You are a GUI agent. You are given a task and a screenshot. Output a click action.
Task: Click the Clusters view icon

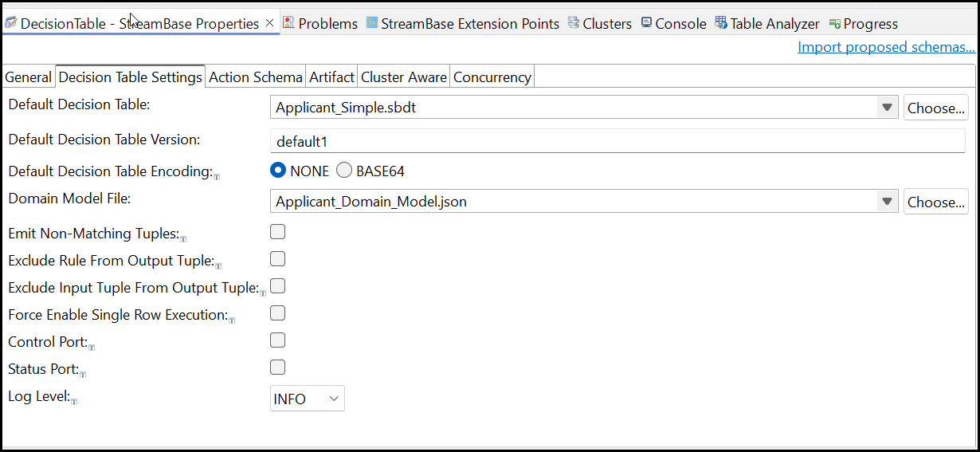click(x=574, y=23)
